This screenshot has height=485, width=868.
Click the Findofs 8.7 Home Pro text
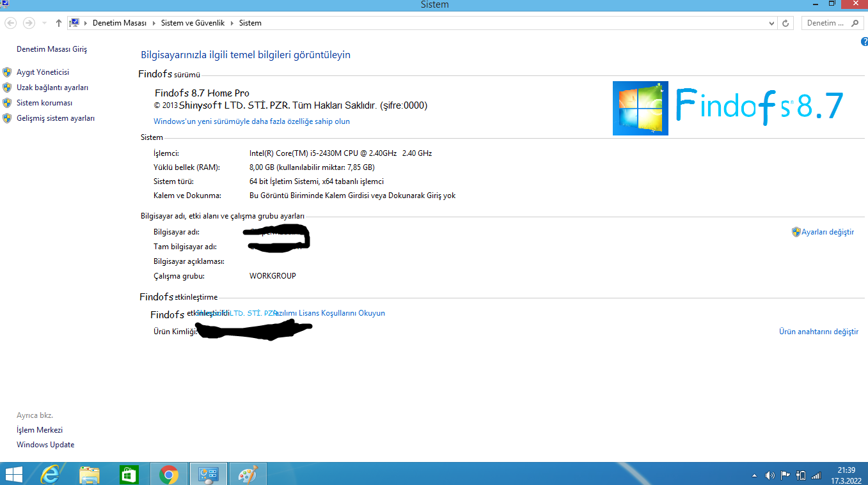[202, 93]
